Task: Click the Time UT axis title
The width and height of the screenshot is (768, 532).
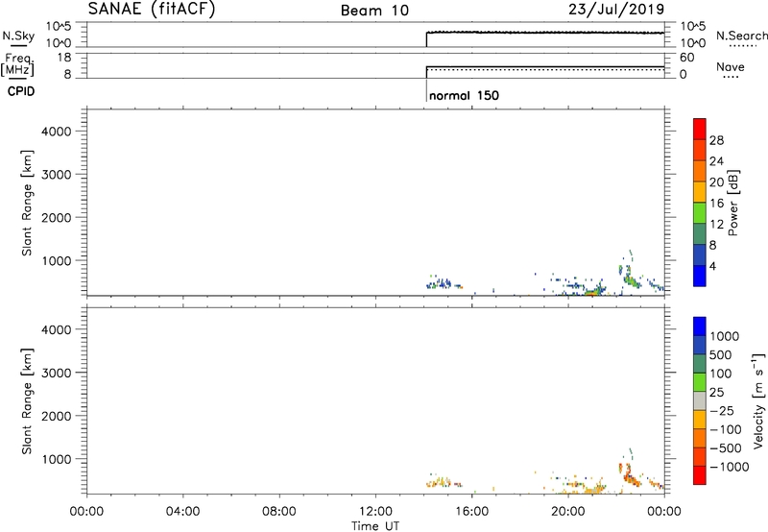Action: (x=375, y=526)
